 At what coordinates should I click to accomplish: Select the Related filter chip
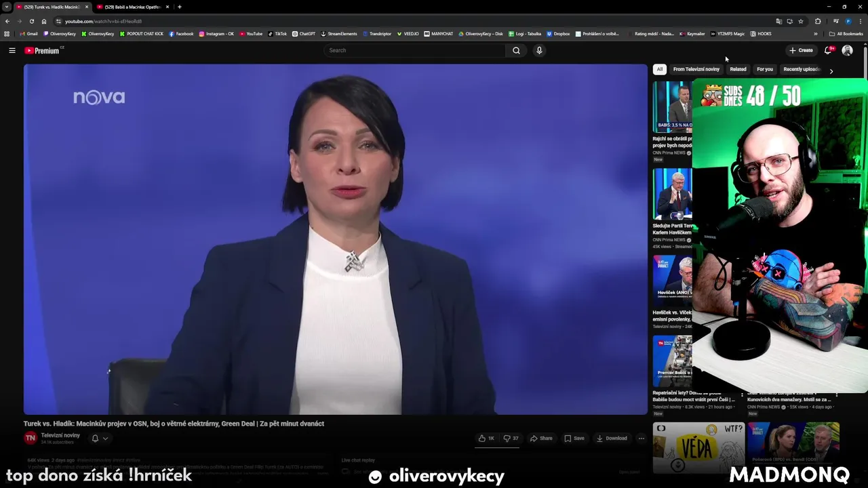(738, 69)
